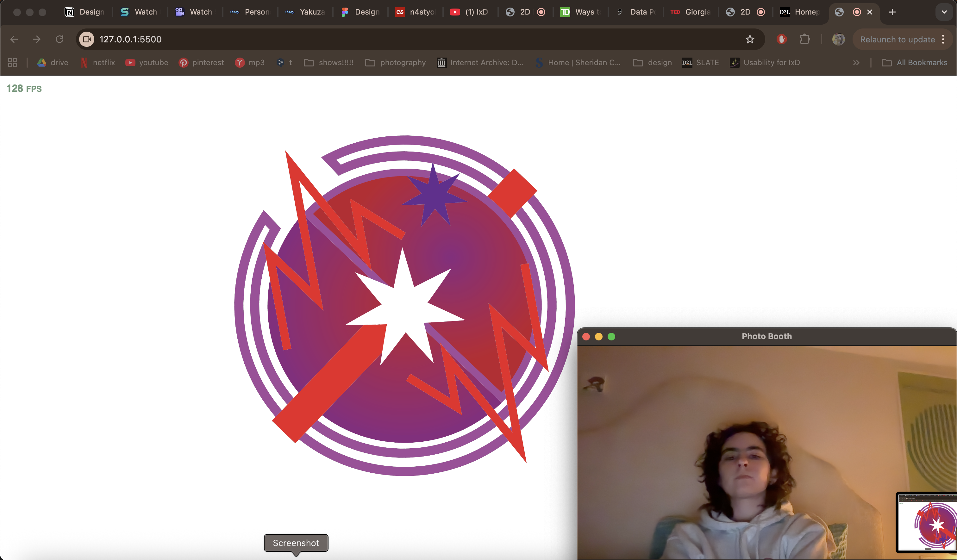Go back with the back arrow
957x560 pixels.
click(x=14, y=39)
